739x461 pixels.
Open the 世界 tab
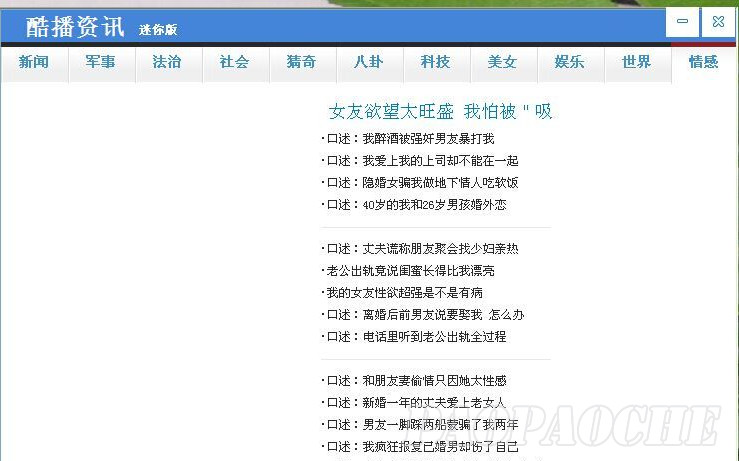point(636,62)
